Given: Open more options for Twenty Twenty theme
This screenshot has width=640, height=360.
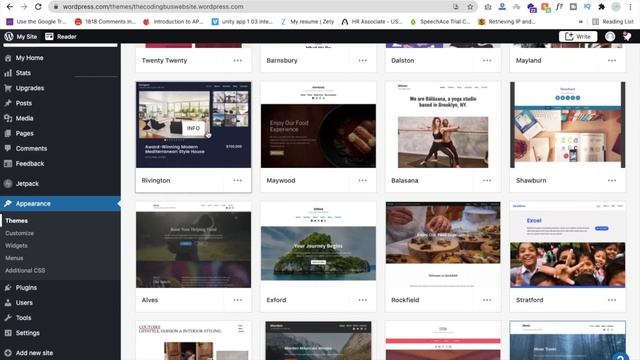Looking at the screenshot, I should point(238,60).
